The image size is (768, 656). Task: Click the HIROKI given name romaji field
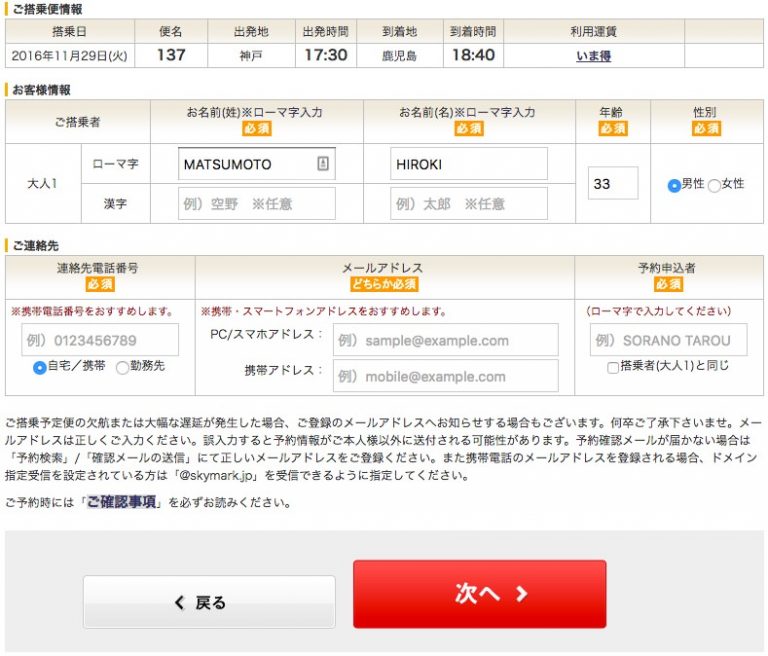pos(468,164)
